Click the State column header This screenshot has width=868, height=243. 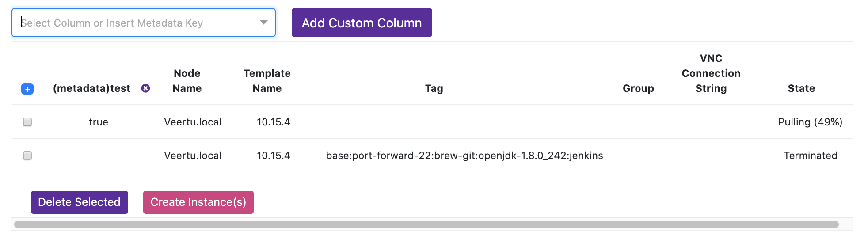pos(801,88)
